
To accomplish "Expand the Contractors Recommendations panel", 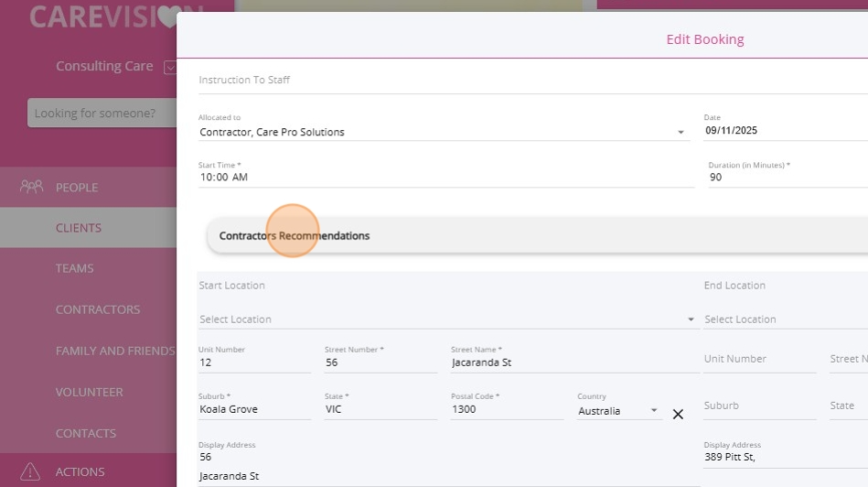I will (x=540, y=235).
